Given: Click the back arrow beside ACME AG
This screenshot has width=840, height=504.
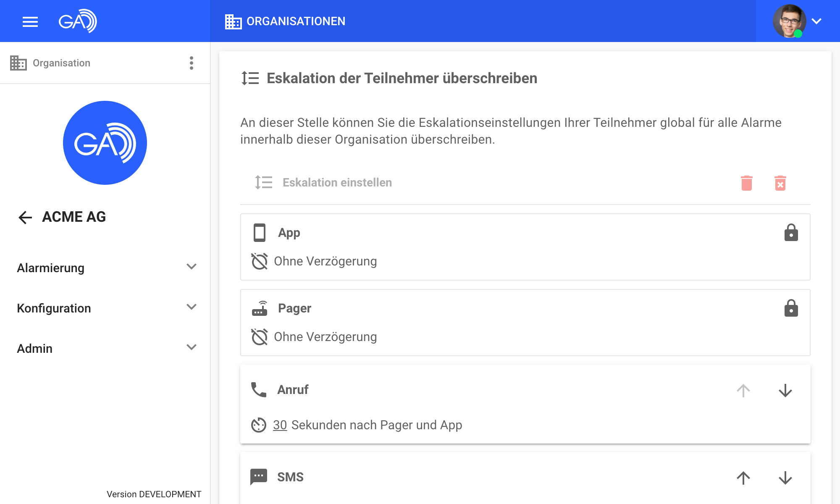Looking at the screenshot, I should [25, 217].
